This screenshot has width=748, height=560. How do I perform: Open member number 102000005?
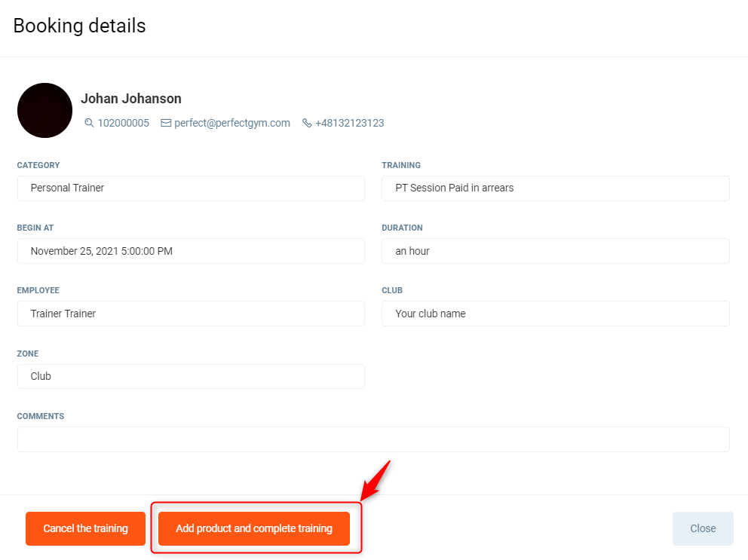pos(123,123)
